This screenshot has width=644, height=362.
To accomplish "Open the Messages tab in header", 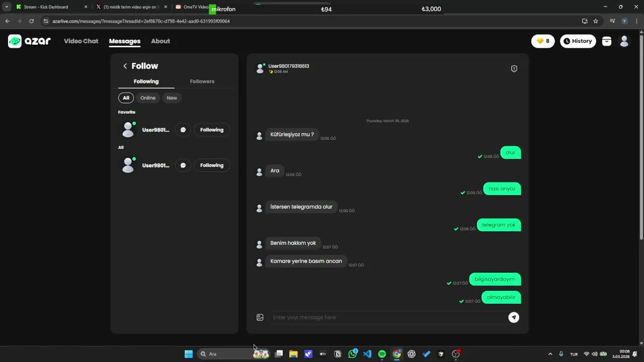I will pos(125,41).
